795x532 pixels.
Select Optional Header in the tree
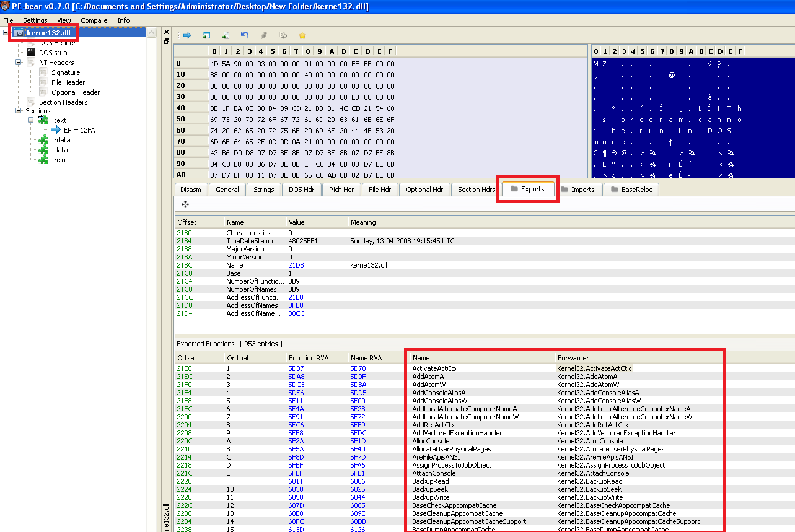[x=76, y=92]
